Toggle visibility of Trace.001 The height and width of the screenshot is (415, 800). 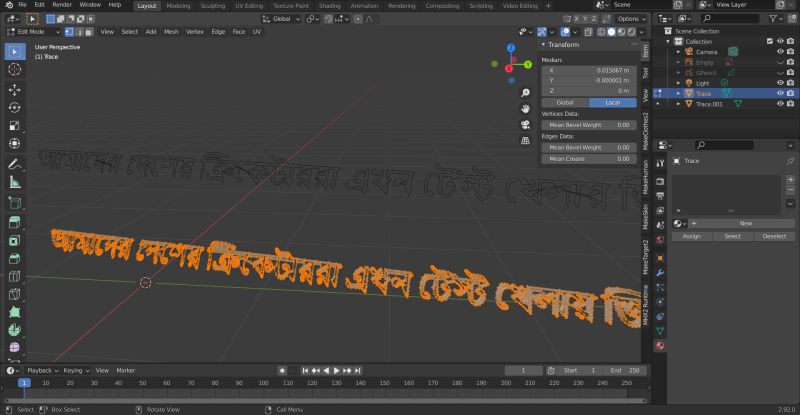[x=780, y=104]
